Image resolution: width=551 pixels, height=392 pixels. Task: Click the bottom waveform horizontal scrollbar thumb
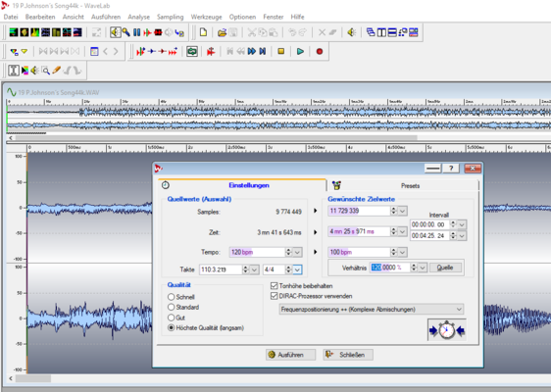point(33,378)
